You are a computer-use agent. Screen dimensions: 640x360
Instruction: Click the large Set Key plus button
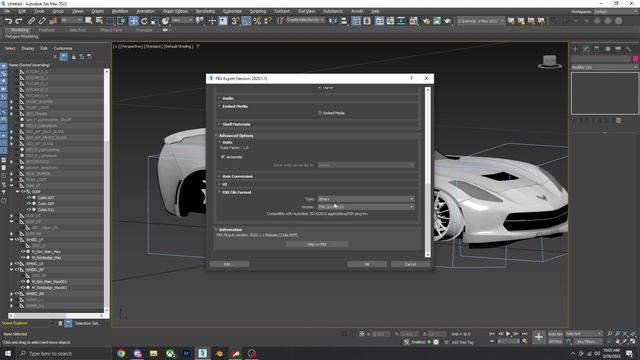point(539,337)
